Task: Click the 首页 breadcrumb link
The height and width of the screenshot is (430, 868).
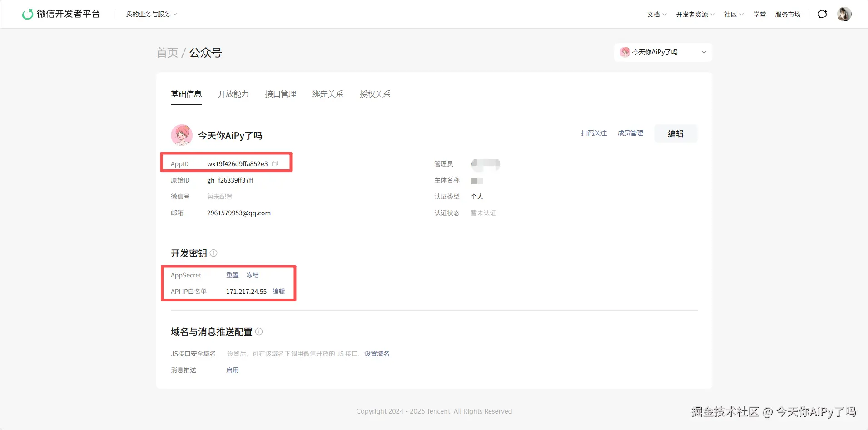Action: (167, 53)
